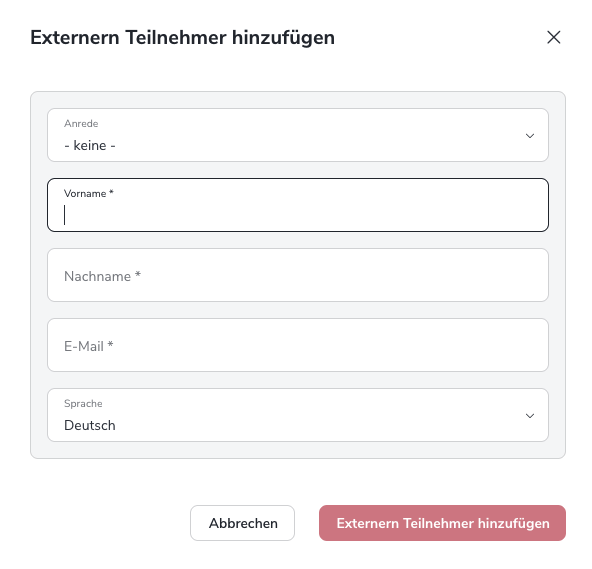This screenshot has height=569, width=592.
Task: Expand the Sprache chevron arrow
Action: [530, 416]
